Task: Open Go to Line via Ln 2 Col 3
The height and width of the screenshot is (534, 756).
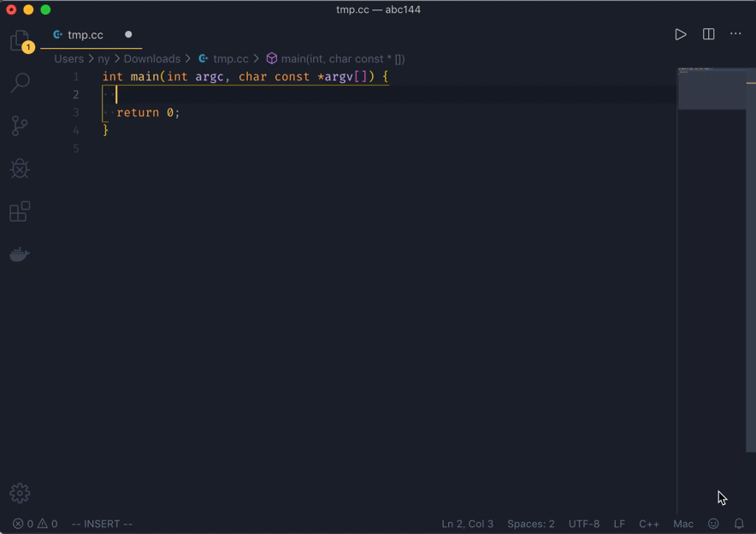Action: (468, 524)
